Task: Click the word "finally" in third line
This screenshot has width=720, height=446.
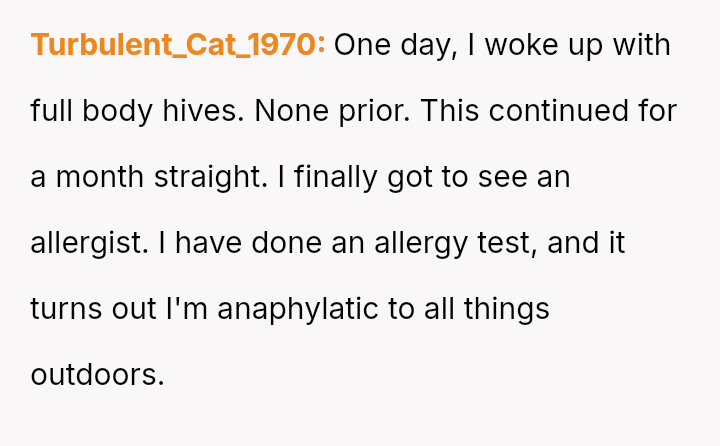Action: pyautogui.click(x=336, y=177)
